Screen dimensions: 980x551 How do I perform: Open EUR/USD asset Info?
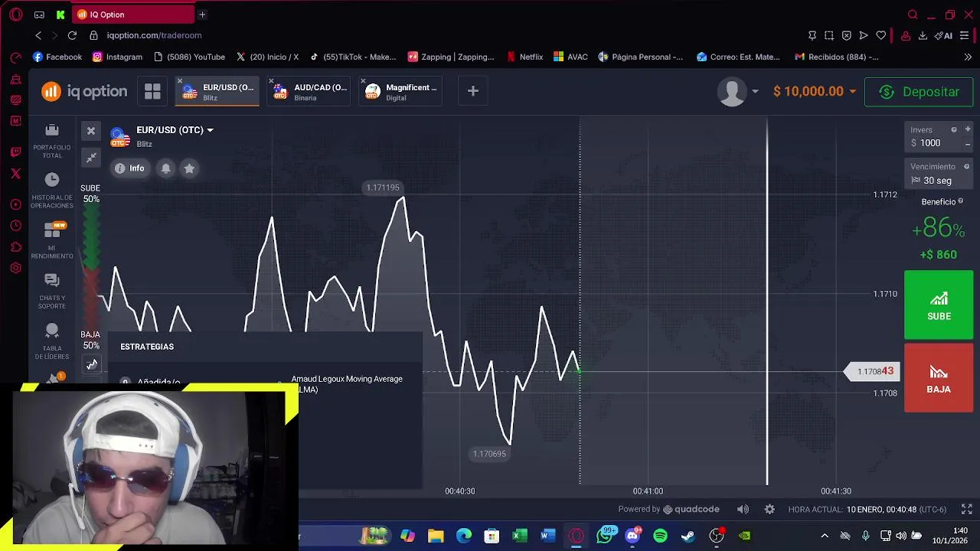pos(129,168)
